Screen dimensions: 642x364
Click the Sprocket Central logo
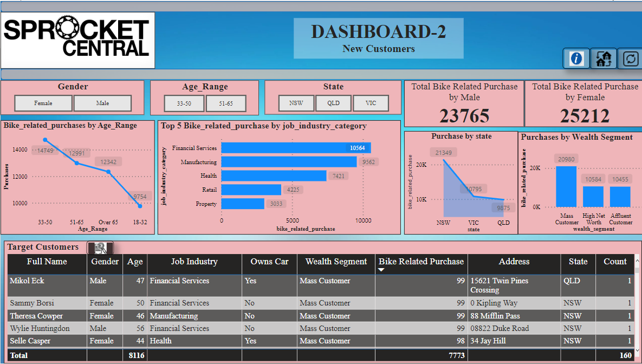coord(77,40)
